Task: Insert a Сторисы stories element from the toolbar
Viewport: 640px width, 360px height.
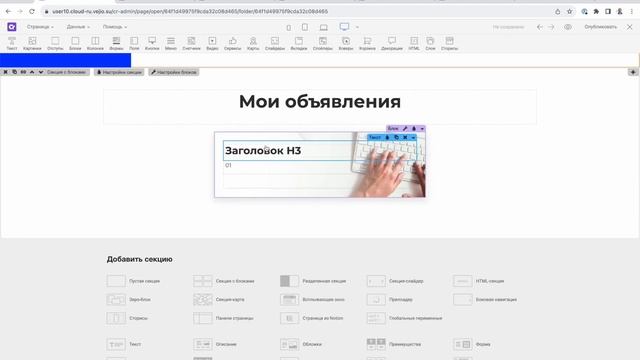Action: pos(449,43)
